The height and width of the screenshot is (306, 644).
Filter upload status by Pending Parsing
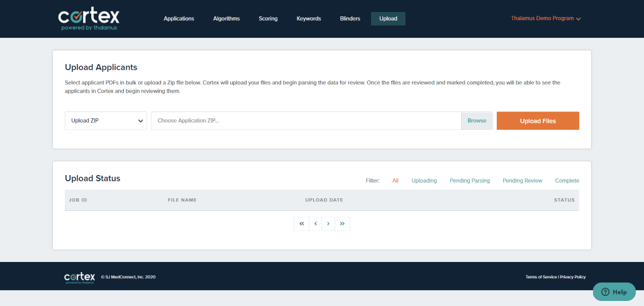click(x=469, y=181)
